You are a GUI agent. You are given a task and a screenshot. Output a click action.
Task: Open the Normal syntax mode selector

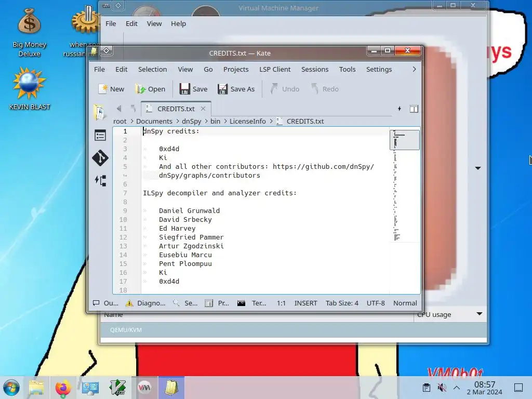coord(405,303)
